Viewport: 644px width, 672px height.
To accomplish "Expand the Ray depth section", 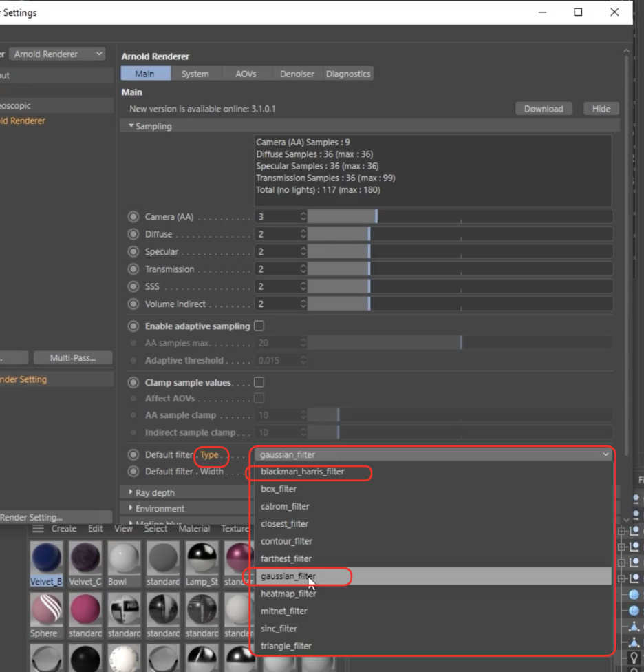I will point(131,492).
